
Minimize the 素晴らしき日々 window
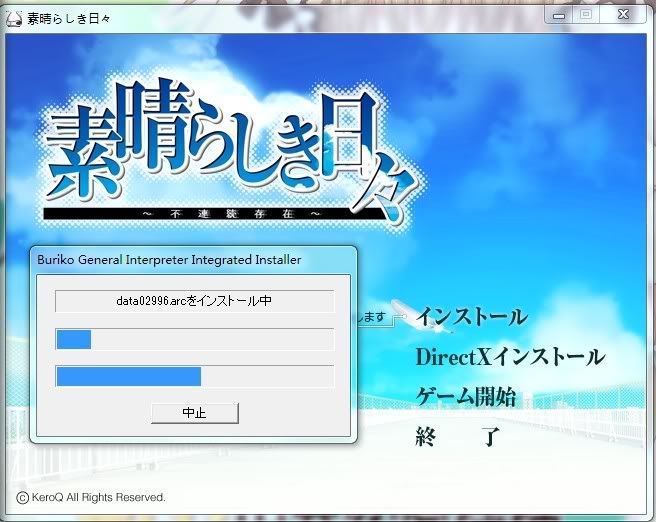pyautogui.click(x=559, y=15)
